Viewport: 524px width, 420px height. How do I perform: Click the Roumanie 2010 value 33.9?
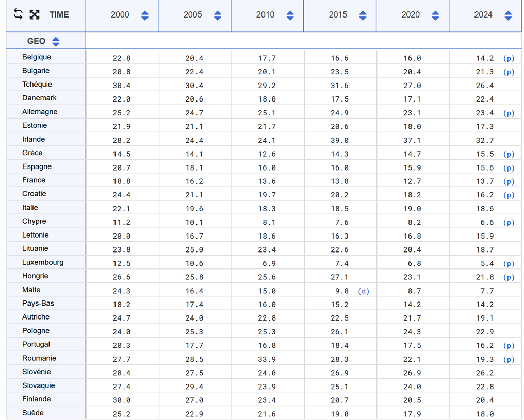pyautogui.click(x=267, y=360)
